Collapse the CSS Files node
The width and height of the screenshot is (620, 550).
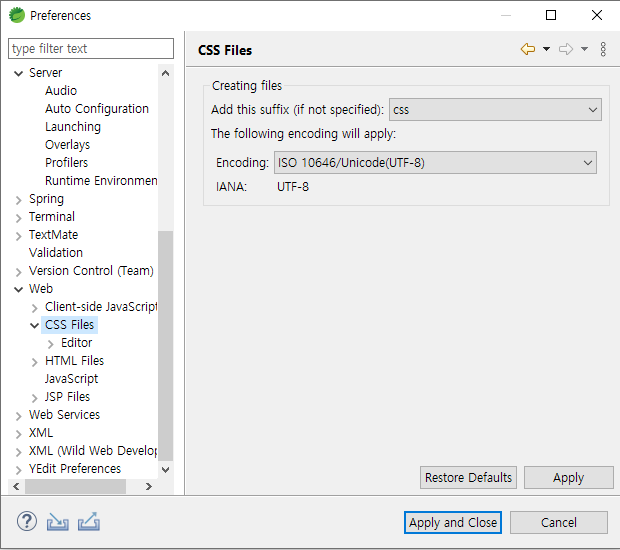(34, 325)
